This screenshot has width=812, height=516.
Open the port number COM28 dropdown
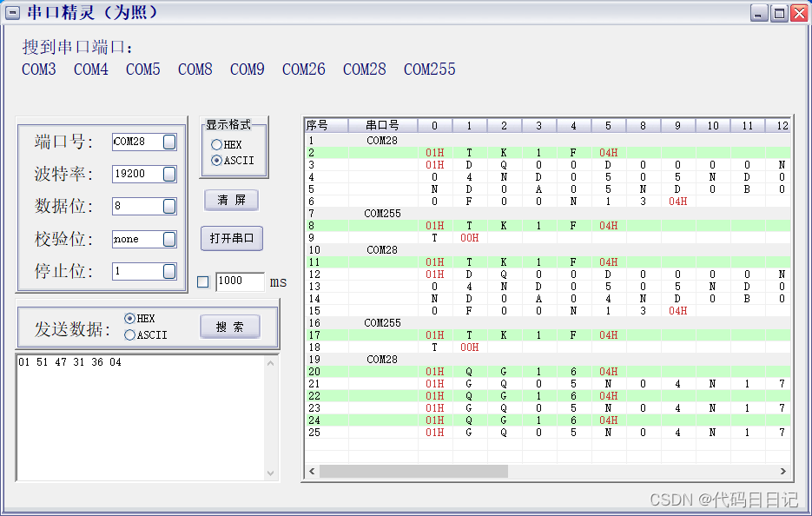[169, 142]
